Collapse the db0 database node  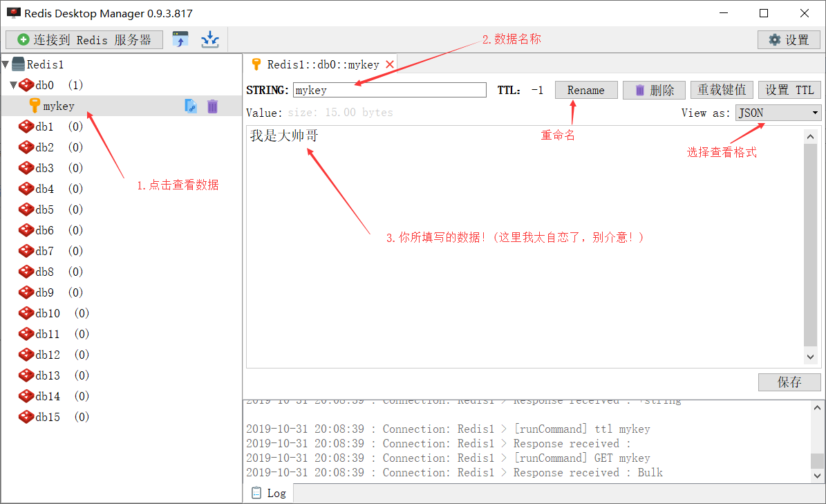click(x=13, y=85)
